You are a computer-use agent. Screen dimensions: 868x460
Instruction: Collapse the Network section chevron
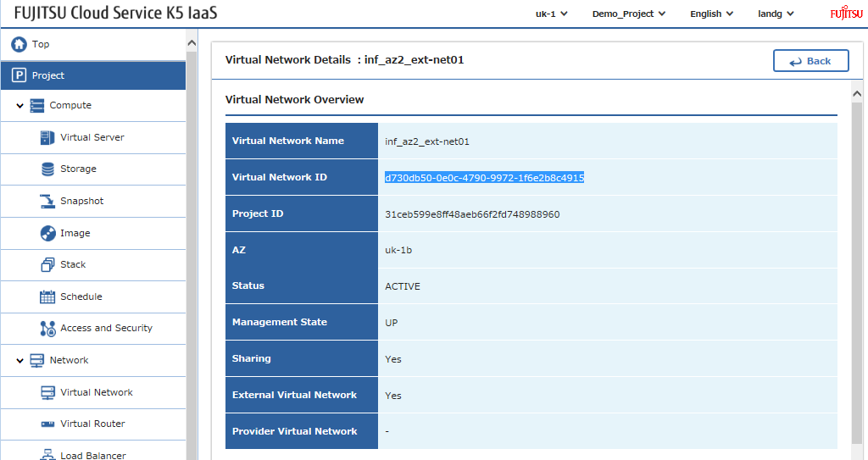click(20, 360)
